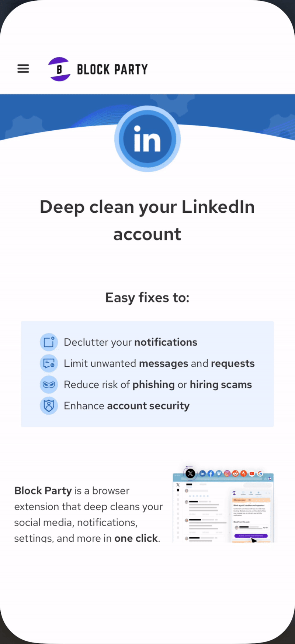
Task: Open the hamburger navigation menu
Action: pos(23,69)
